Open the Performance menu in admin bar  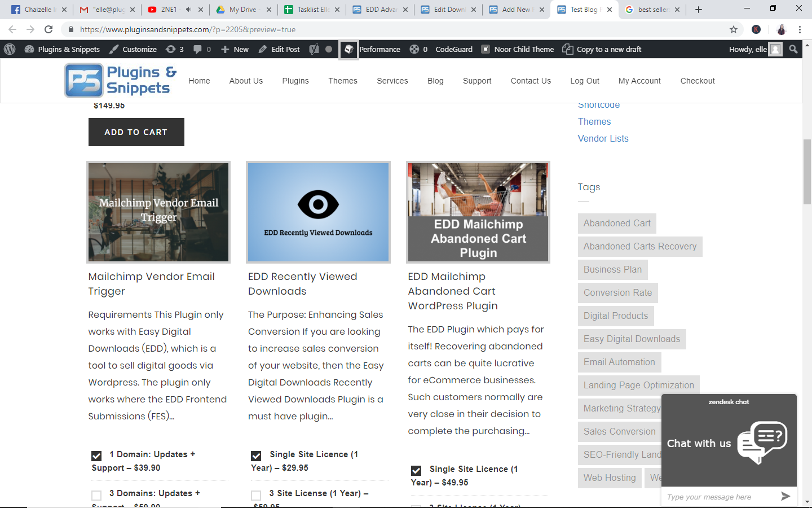pos(379,49)
